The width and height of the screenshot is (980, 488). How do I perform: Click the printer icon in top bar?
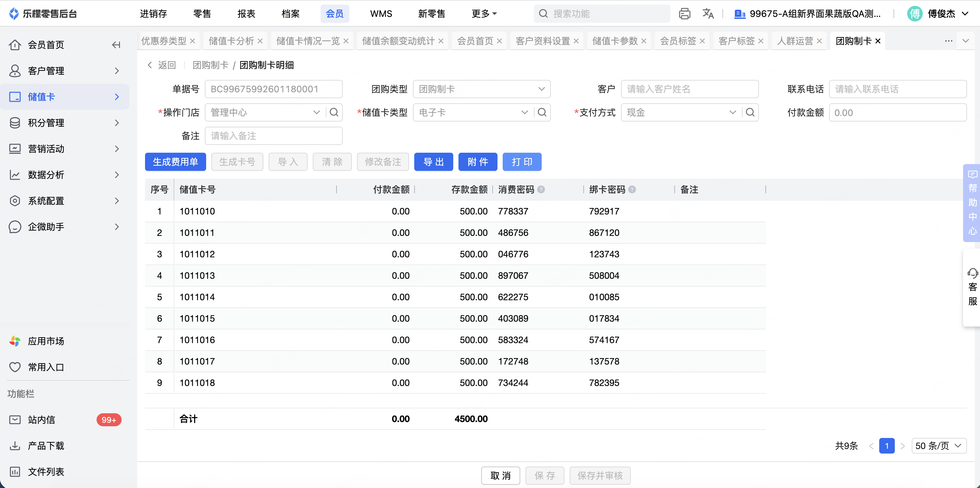tap(684, 14)
